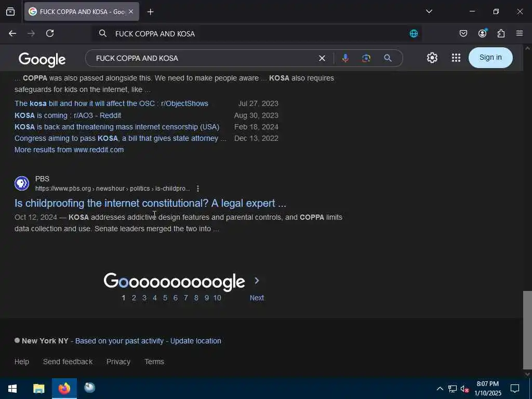Click the Next results link

coord(257,298)
